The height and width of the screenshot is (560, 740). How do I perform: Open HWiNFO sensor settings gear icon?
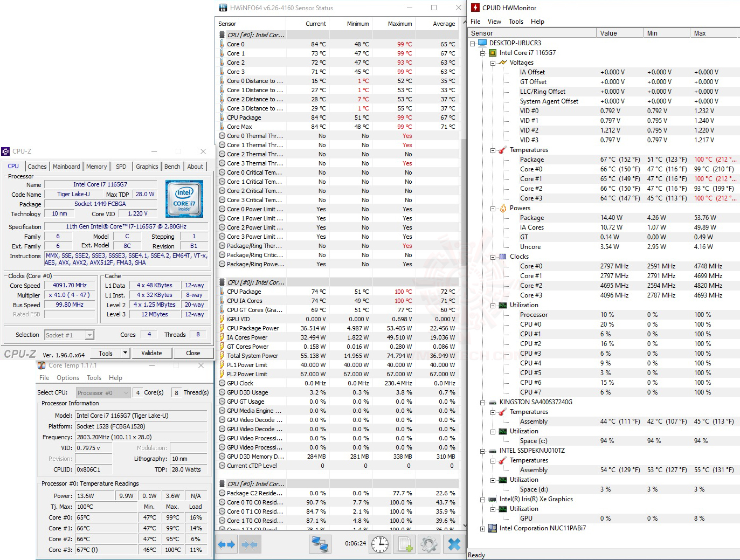coord(429,544)
